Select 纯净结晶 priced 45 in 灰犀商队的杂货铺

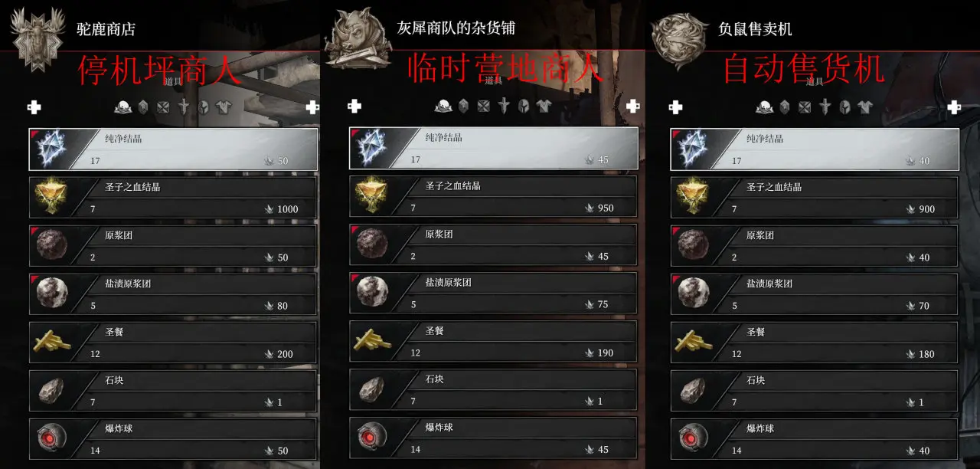pyautogui.click(x=493, y=149)
